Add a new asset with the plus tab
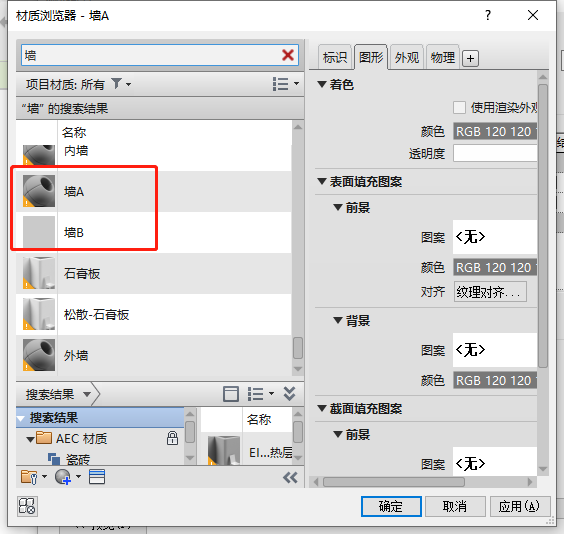The height and width of the screenshot is (534, 564). pyautogui.click(x=470, y=59)
